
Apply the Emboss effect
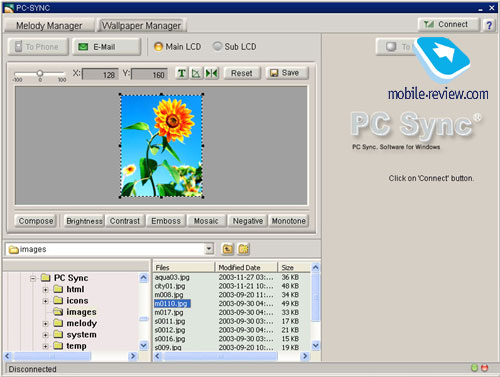[x=166, y=221]
